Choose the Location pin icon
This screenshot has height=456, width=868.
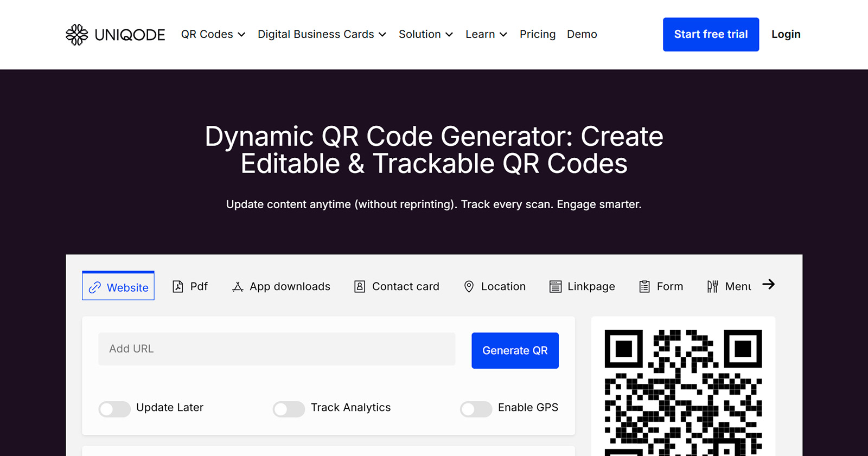[x=469, y=287]
